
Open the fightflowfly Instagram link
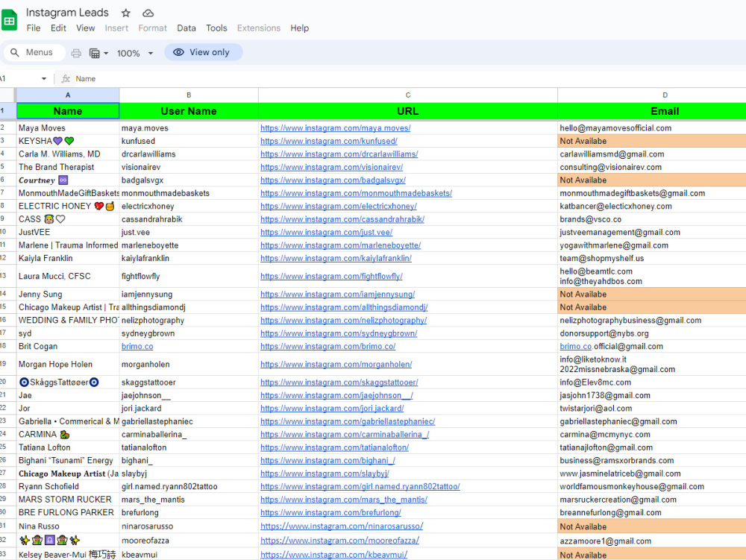coord(332,276)
